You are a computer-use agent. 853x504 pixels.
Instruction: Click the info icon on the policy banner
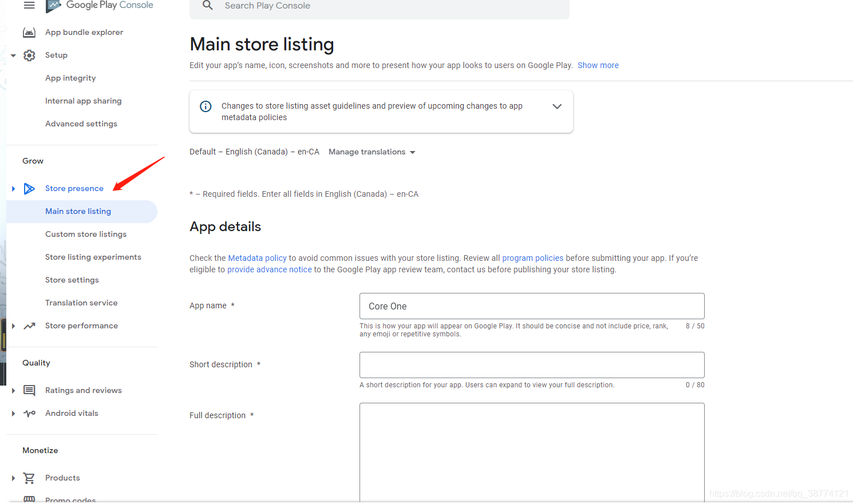point(205,106)
